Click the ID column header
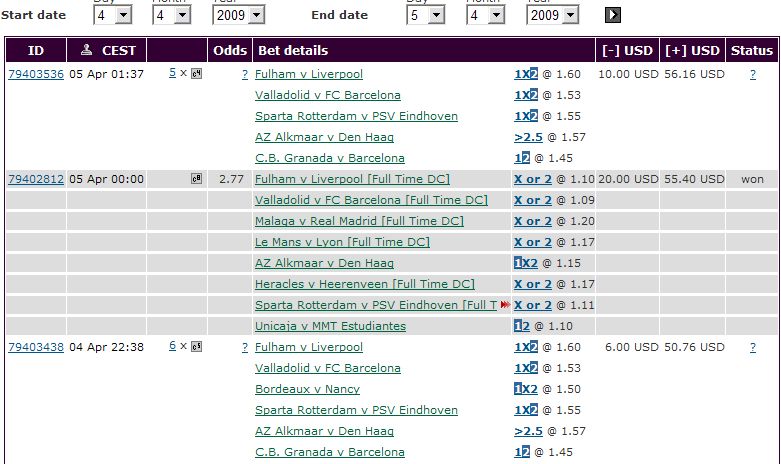 click(x=36, y=50)
